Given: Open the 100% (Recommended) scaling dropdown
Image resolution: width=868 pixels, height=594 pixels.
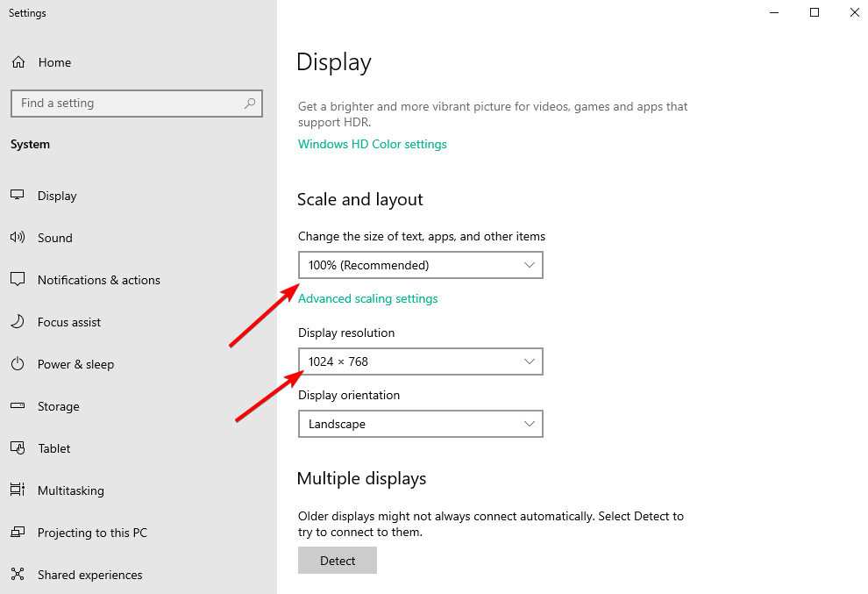Looking at the screenshot, I should [420, 265].
